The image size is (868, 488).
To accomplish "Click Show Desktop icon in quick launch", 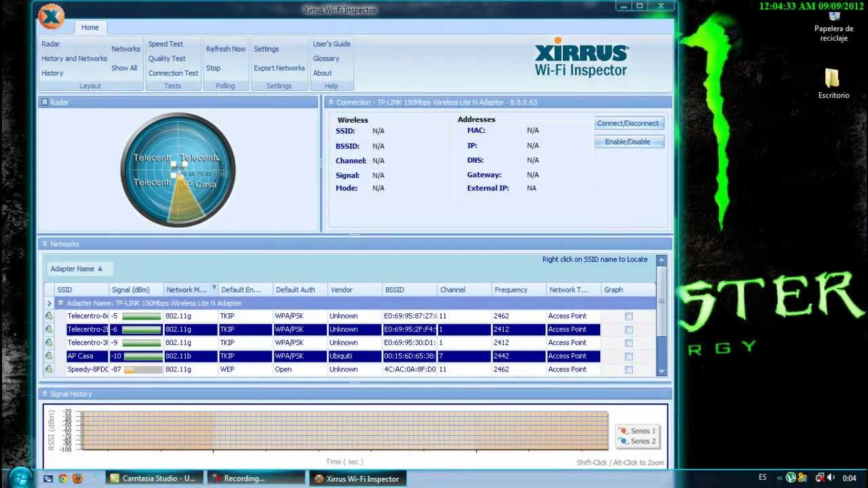I will [x=48, y=479].
